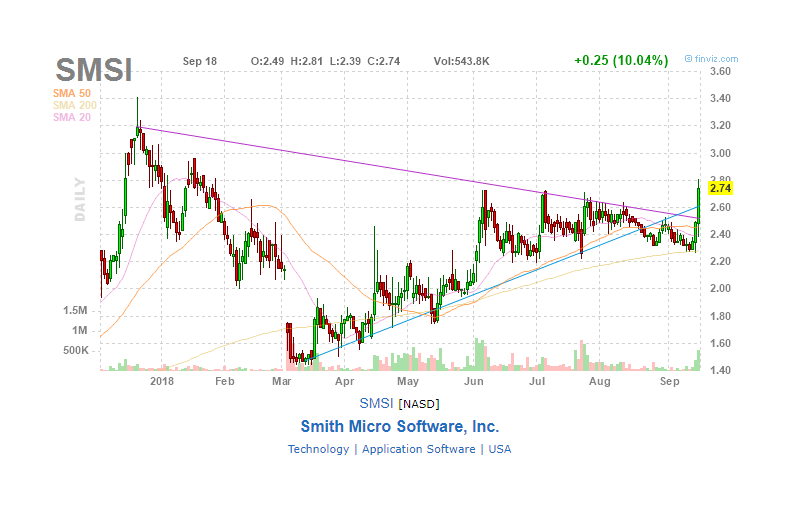
Task: Click the large SMSI chart title
Action: 93,70
